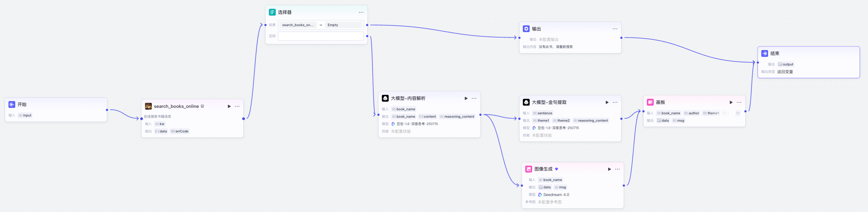Click the 画板 canvas node icon

(650, 102)
